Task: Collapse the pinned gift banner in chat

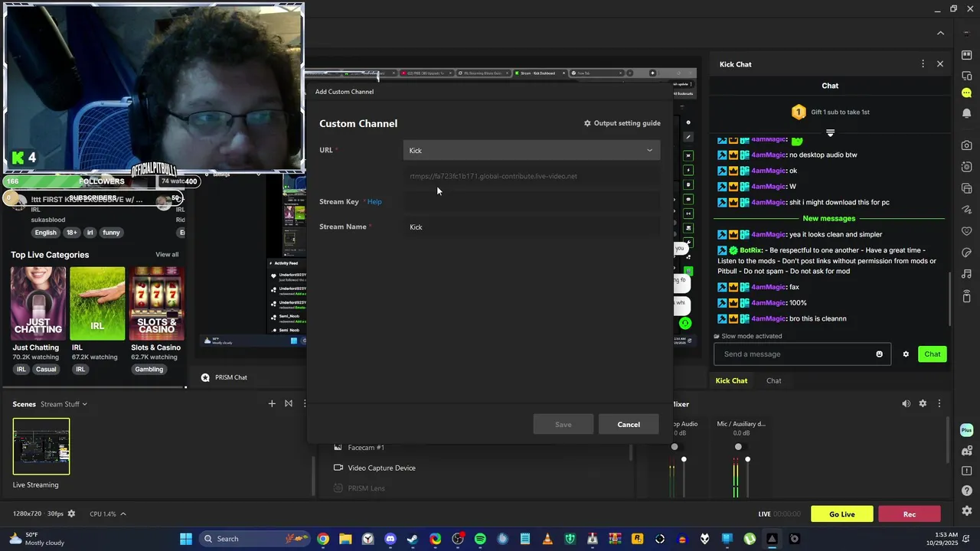Action: (x=830, y=133)
